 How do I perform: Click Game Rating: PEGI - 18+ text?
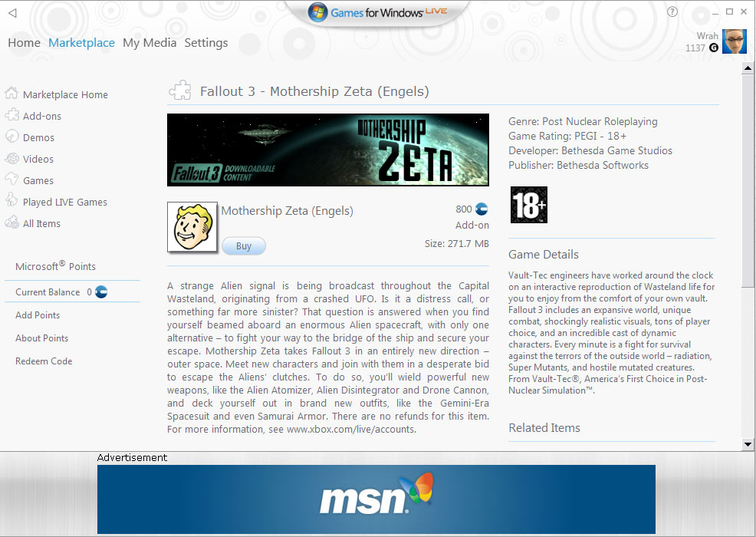pyautogui.click(x=567, y=136)
